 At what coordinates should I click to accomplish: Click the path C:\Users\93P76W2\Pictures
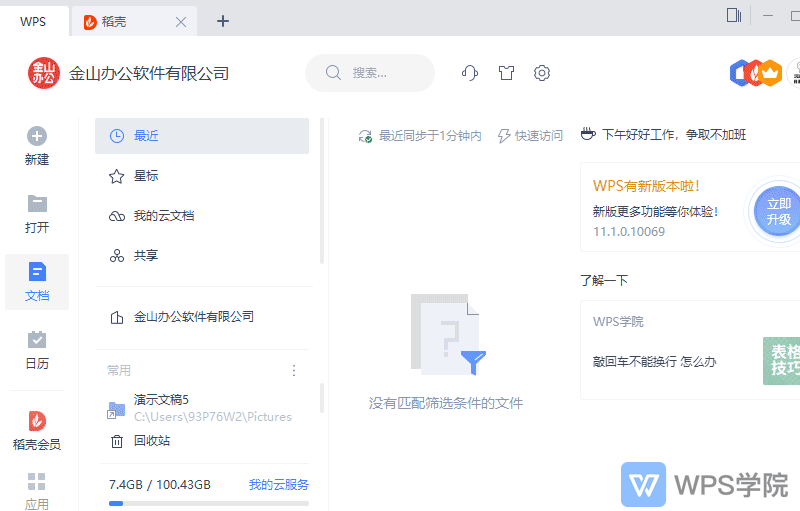point(213,417)
